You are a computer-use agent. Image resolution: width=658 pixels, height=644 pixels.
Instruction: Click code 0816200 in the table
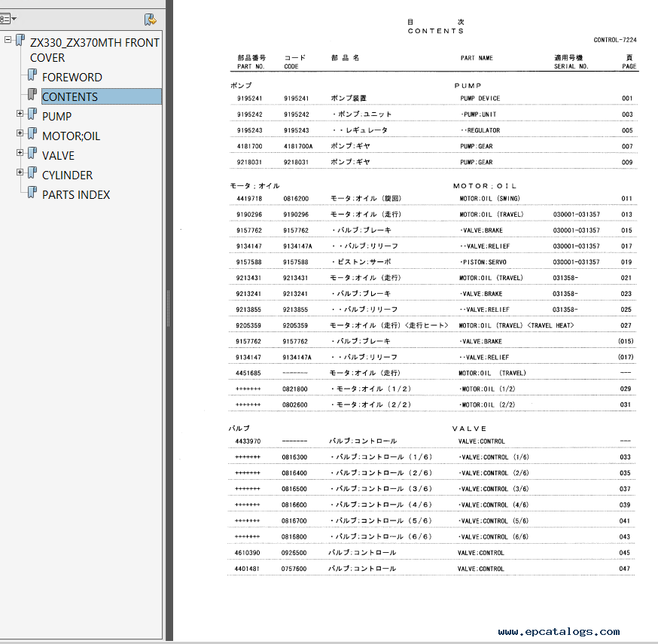click(296, 199)
